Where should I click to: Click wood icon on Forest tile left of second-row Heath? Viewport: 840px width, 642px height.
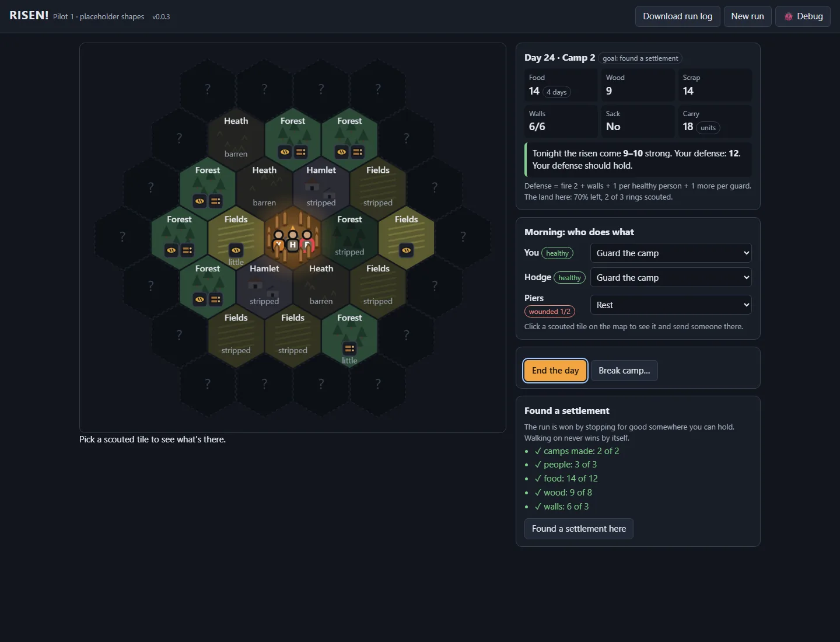pyautogui.click(x=215, y=201)
